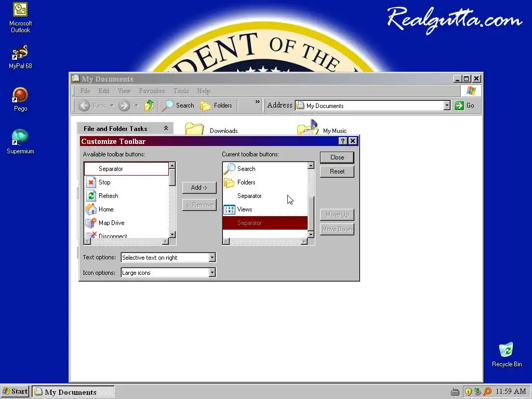Show hidden toolbar buttons chevron

[258, 101]
